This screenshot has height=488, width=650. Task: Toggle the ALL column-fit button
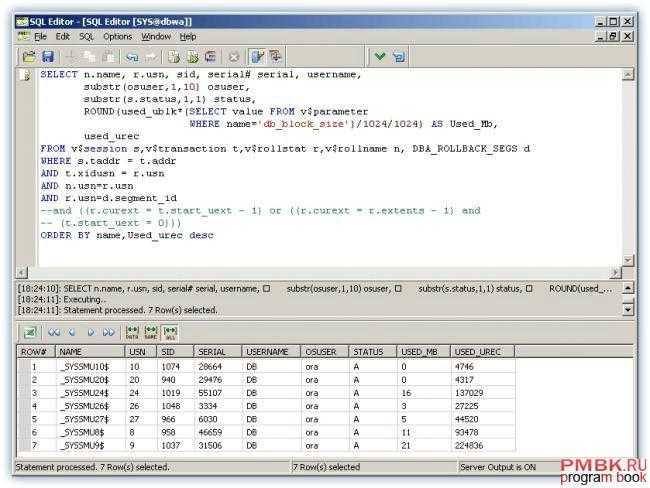(170, 332)
